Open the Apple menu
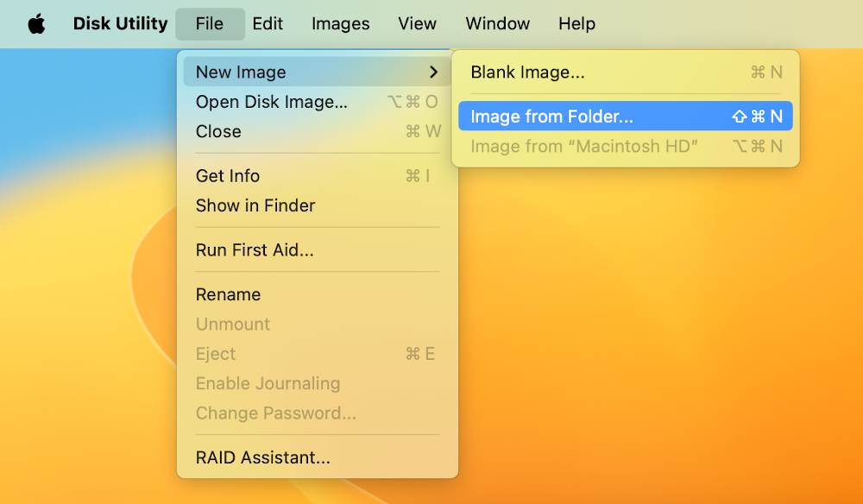Viewport: 863px width, 504px height. point(36,23)
